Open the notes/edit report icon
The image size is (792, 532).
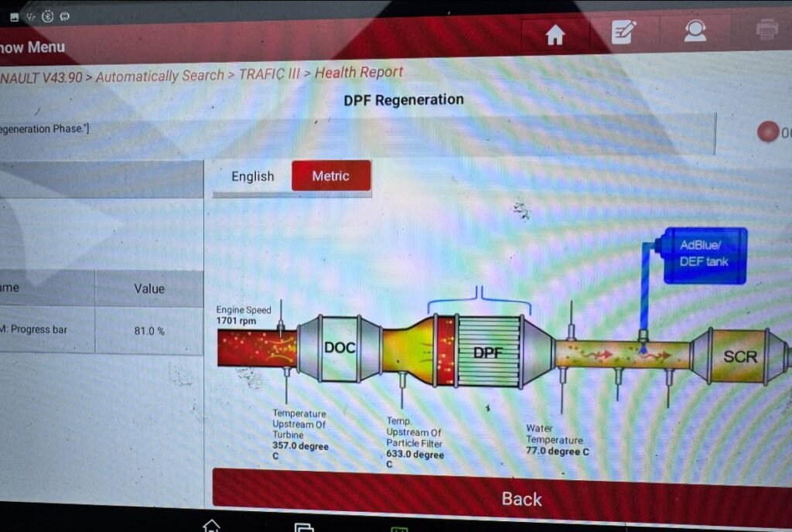click(623, 32)
